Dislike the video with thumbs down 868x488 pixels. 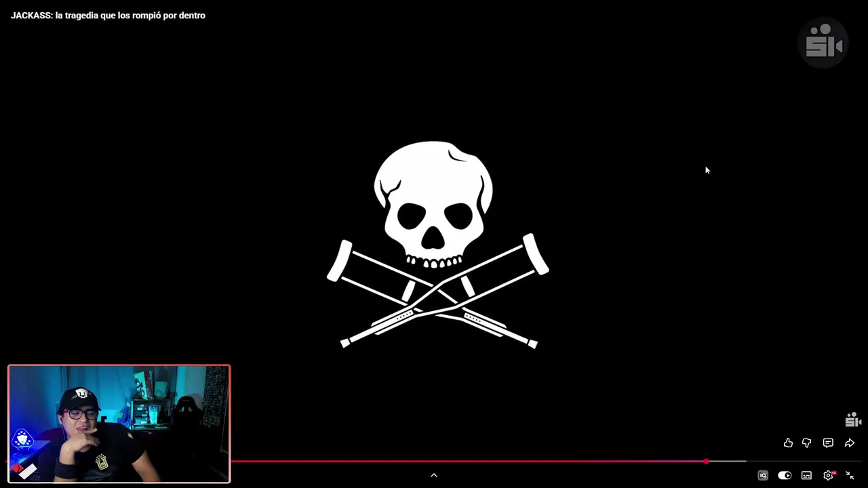[807, 443]
